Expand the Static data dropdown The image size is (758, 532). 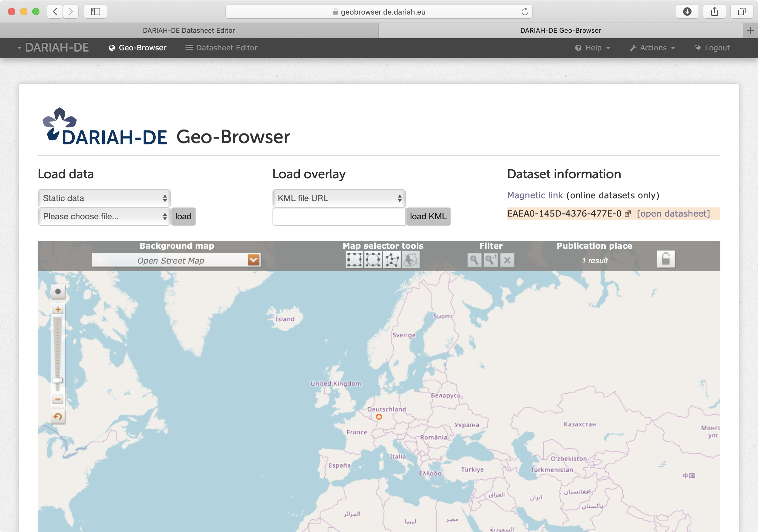(104, 198)
